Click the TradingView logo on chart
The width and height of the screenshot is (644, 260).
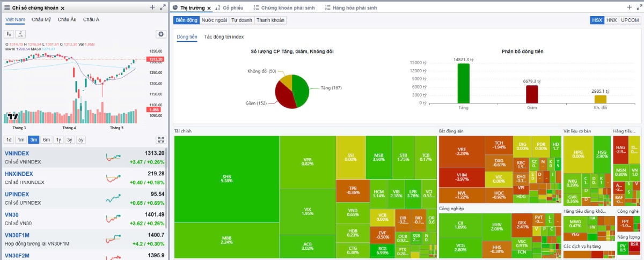point(12,116)
